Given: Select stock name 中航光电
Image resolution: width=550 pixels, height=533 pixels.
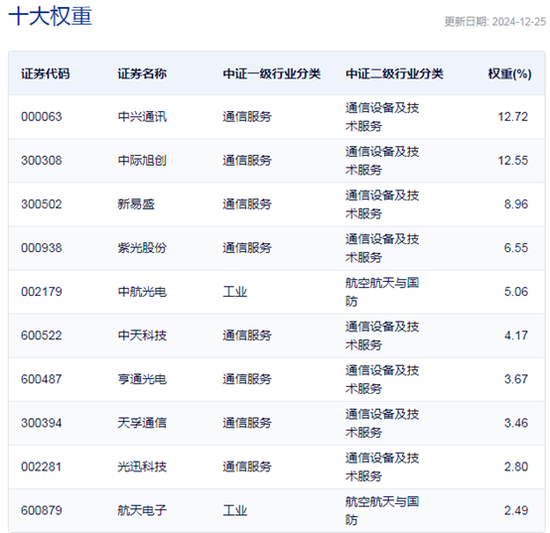Looking at the screenshot, I should (x=142, y=292).
